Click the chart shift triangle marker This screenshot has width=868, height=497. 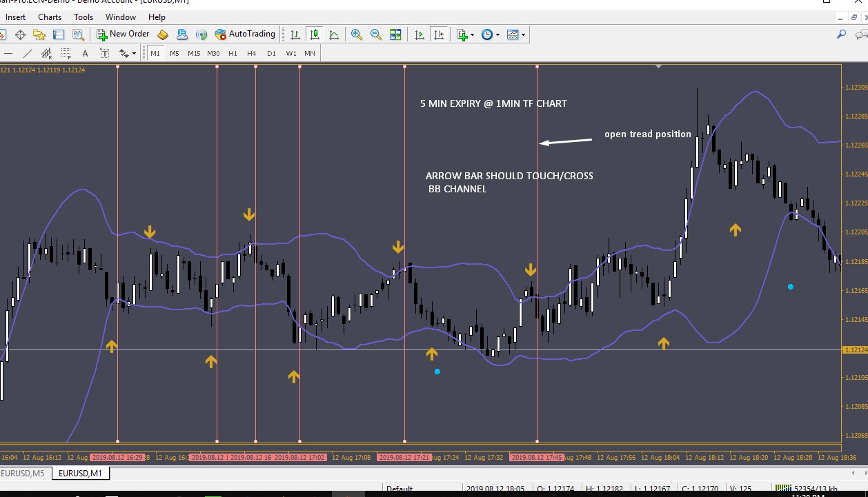point(659,67)
